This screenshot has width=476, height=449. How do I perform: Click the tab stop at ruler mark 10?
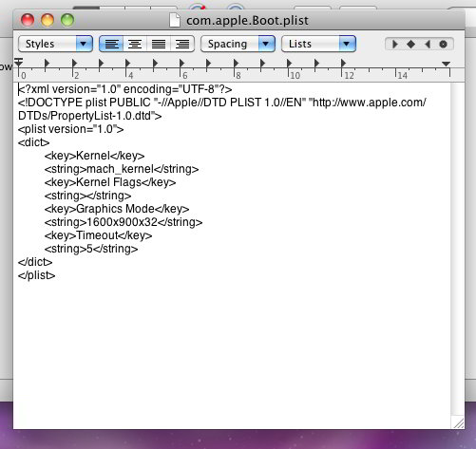[289, 64]
